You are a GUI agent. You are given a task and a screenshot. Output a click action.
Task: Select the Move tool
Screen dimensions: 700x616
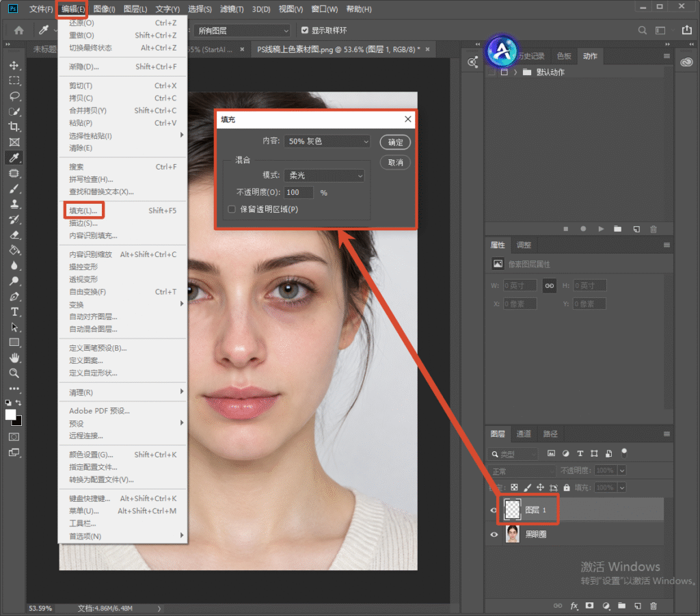point(14,65)
